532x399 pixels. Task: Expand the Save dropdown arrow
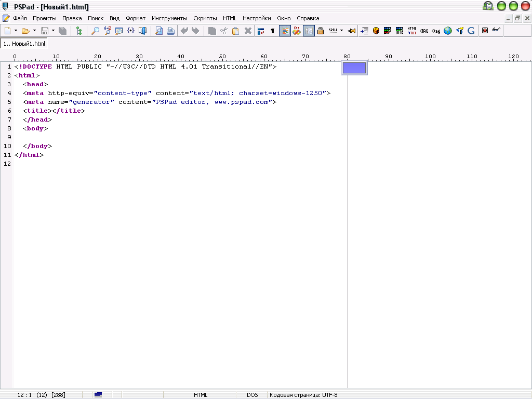(53, 31)
